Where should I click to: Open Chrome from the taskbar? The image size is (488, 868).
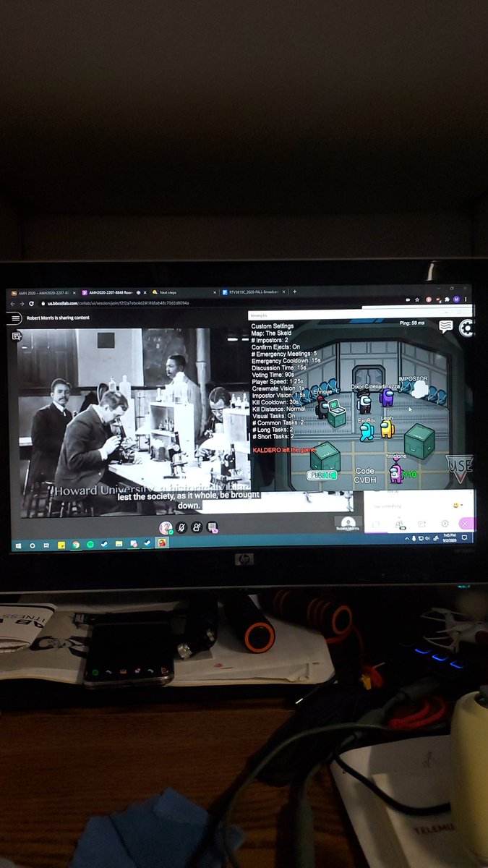(76, 544)
